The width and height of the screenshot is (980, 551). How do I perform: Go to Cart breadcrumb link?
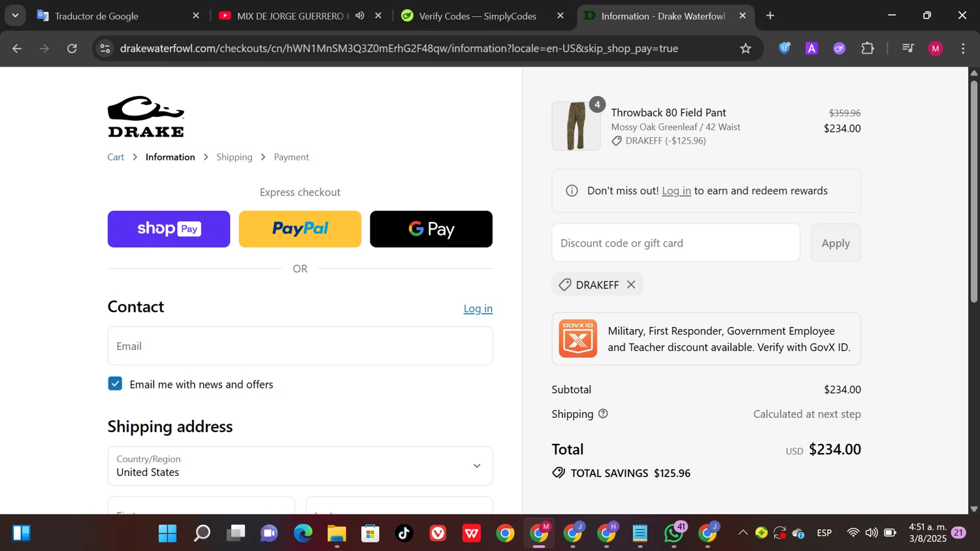click(x=116, y=157)
